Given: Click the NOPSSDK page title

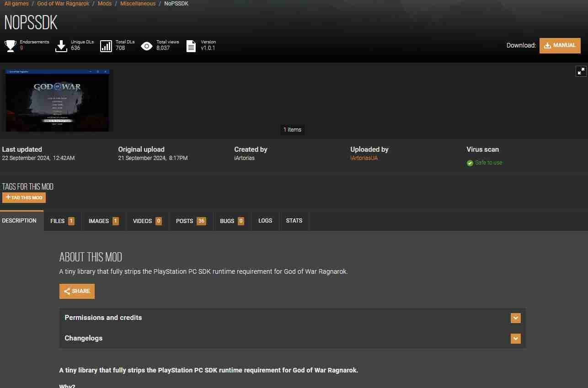Looking at the screenshot, I should point(31,23).
